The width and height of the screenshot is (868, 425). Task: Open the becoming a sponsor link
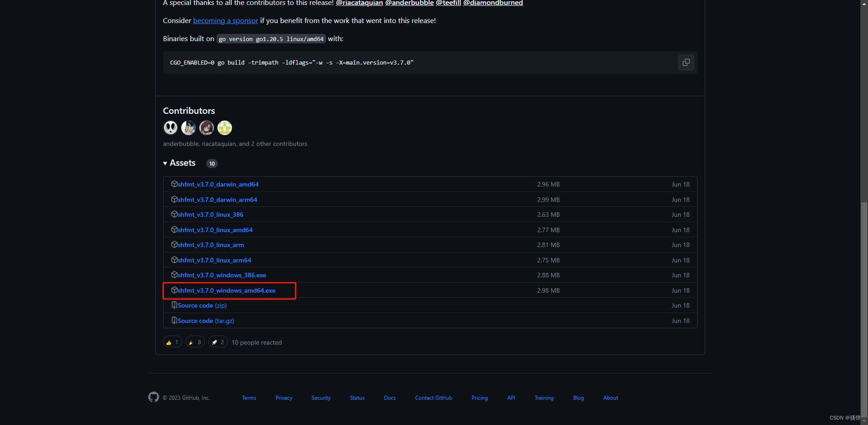point(226,20)
